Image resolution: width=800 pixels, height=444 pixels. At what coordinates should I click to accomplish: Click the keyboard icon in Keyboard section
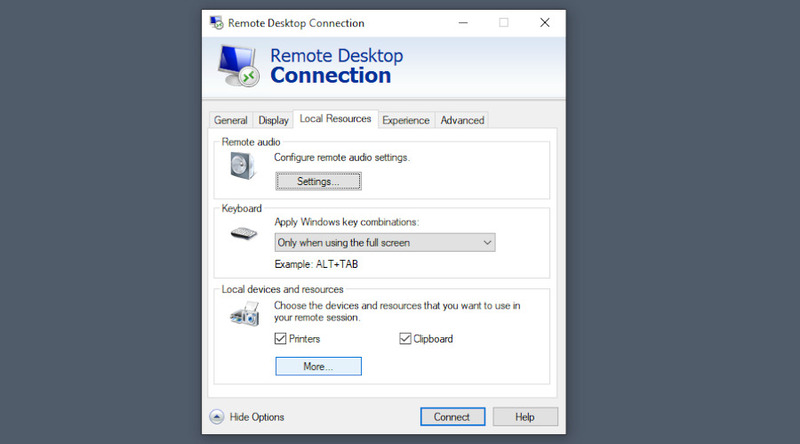(x=244, y=234)
